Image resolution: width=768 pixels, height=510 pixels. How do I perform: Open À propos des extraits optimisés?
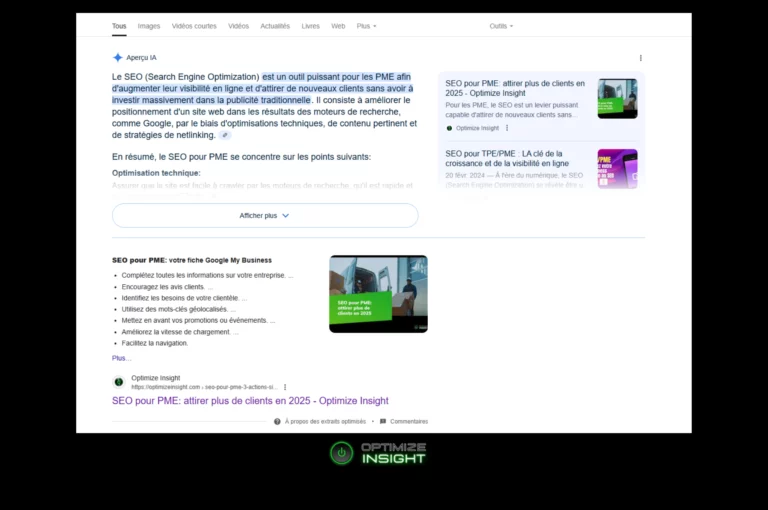pyautogui.click(x=325, y=421)
